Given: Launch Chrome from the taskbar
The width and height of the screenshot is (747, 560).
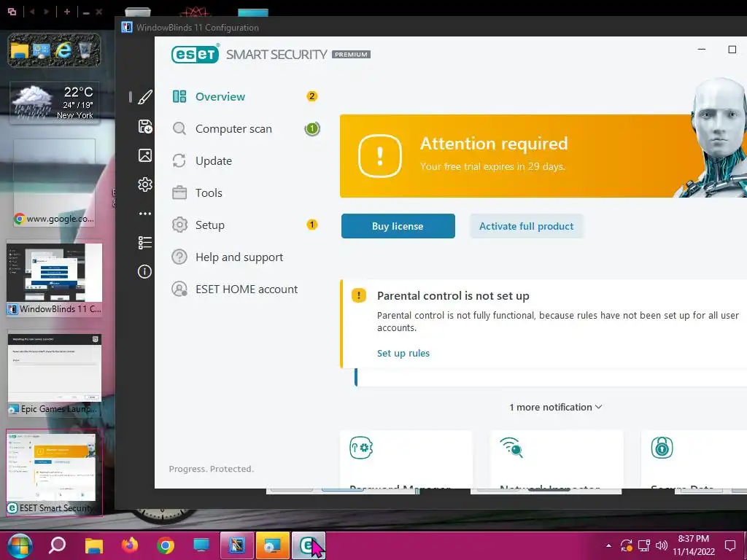Looking at the screenshot, I should pos(166,545).
